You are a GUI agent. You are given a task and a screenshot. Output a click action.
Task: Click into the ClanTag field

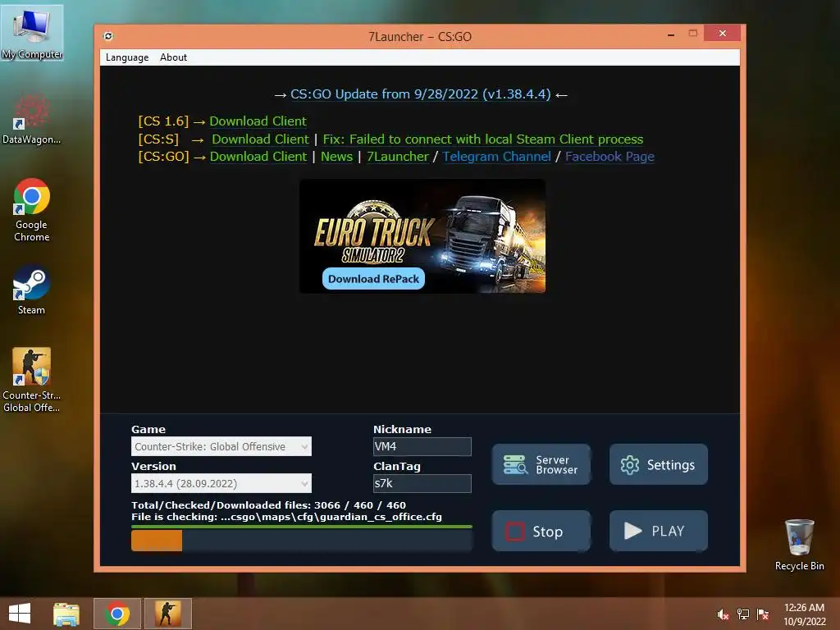tap(422, 483)
